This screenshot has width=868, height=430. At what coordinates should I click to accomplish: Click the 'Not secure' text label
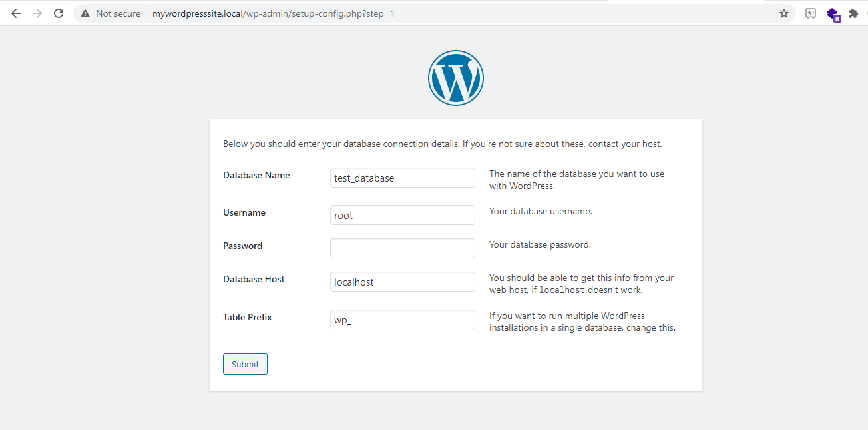coord(118,13)
